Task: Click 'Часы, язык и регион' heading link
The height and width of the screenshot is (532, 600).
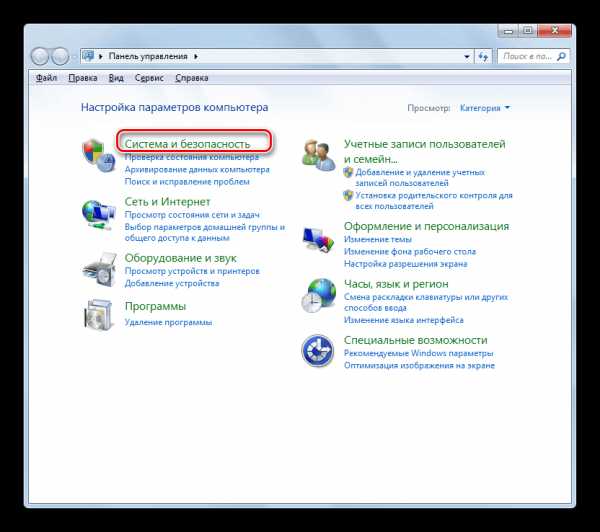Action: (x=396, y=284)
